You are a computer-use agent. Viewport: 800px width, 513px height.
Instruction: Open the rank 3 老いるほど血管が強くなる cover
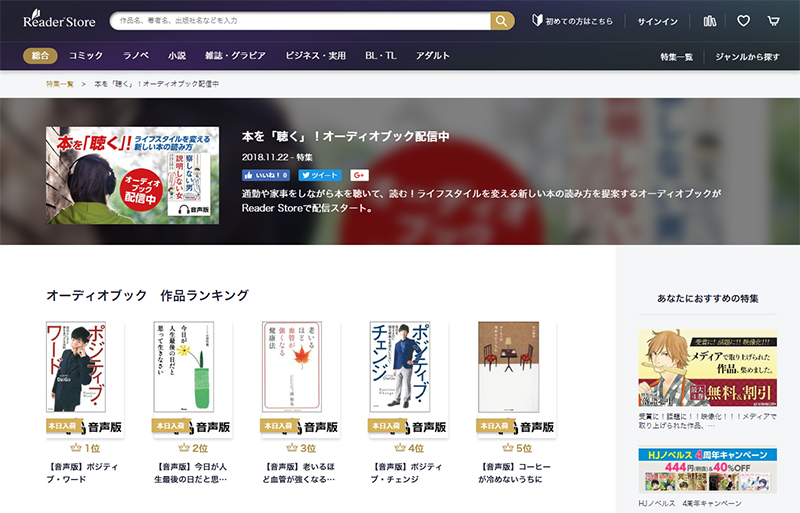pos(301,379)
